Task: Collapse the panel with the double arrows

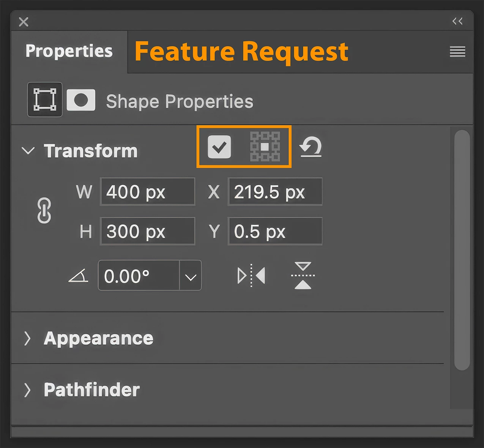Action: point(457,21)
